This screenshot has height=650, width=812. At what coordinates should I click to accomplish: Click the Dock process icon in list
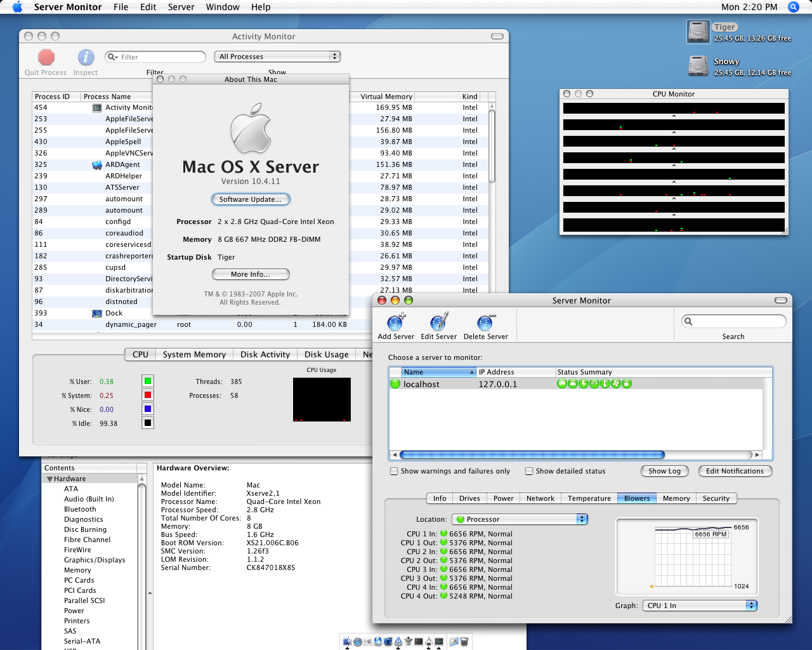(97, 314)
